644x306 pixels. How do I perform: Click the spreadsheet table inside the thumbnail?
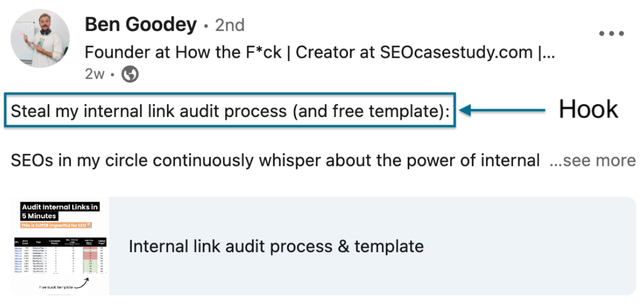[61, 255]
